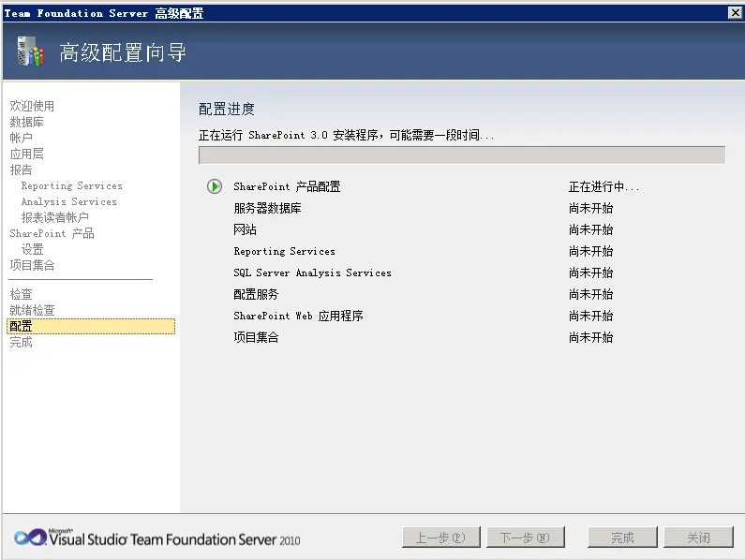This screenshot has height=560, width=745.
Task: Select 应用层 step in sidebar
Action: click(x=26, y=154)
